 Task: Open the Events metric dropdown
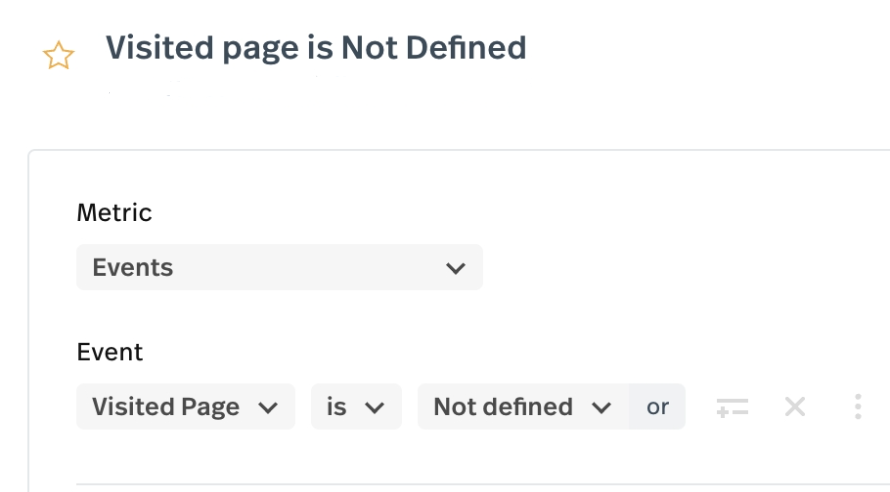point(279,268)
